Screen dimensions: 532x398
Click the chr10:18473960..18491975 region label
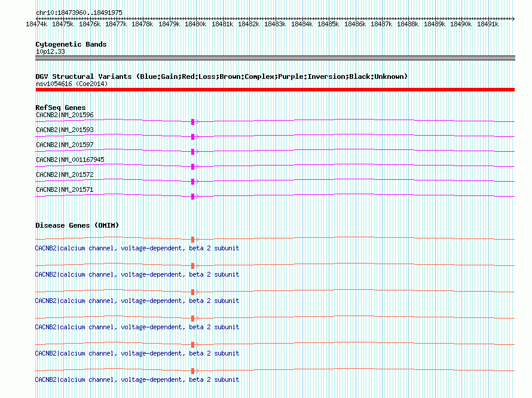(79, 13)
